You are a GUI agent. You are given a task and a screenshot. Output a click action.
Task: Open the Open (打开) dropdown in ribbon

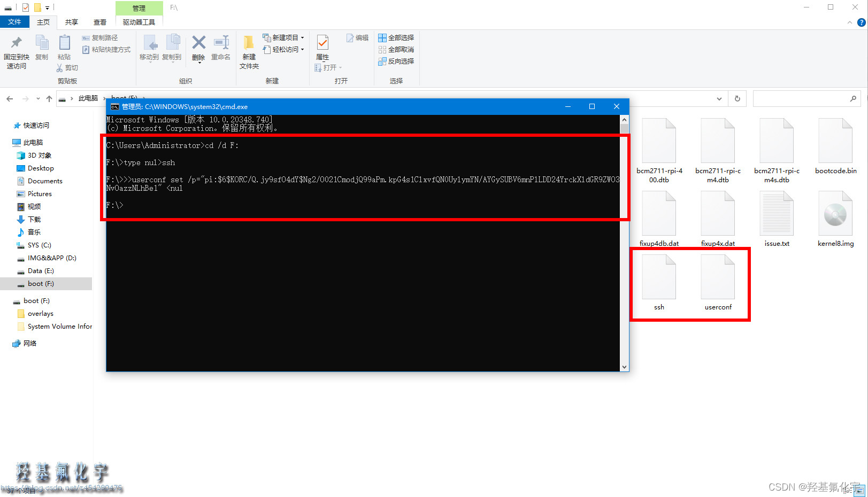pos(328,68)
